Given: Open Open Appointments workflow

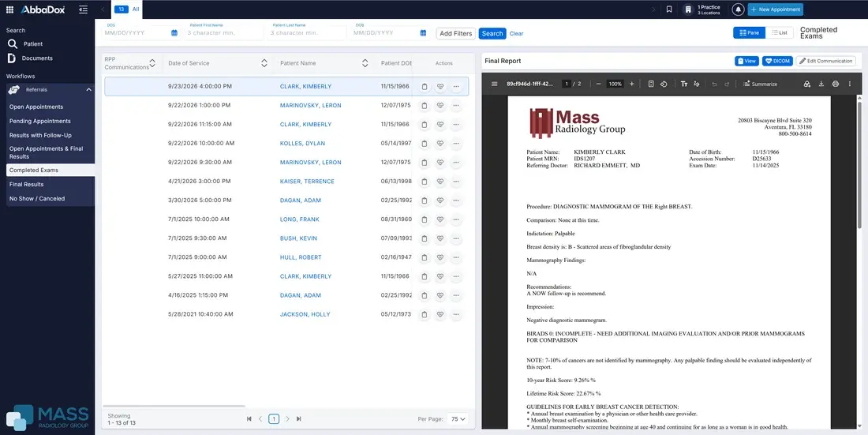Looking at the screenshot, I should [x=36, y=107].
